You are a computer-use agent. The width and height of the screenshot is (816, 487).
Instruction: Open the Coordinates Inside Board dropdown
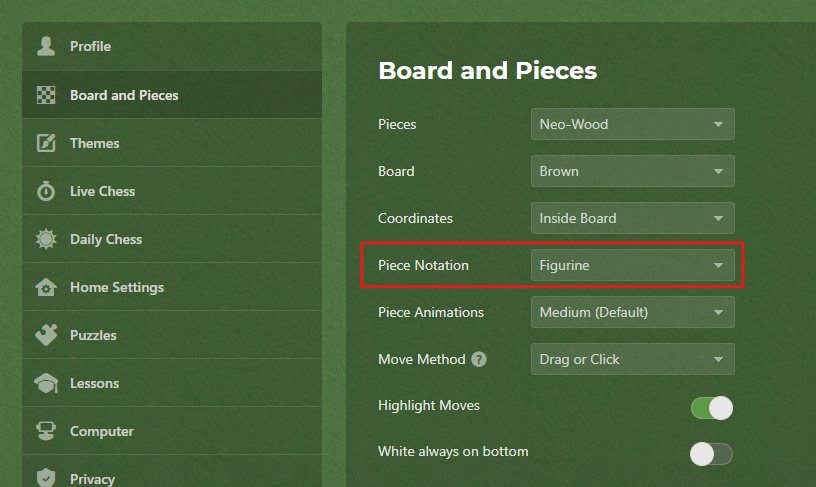click(632, 218)
